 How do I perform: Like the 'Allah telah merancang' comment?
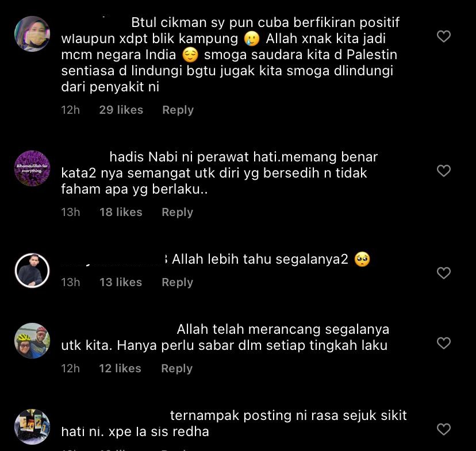(443, 343)
